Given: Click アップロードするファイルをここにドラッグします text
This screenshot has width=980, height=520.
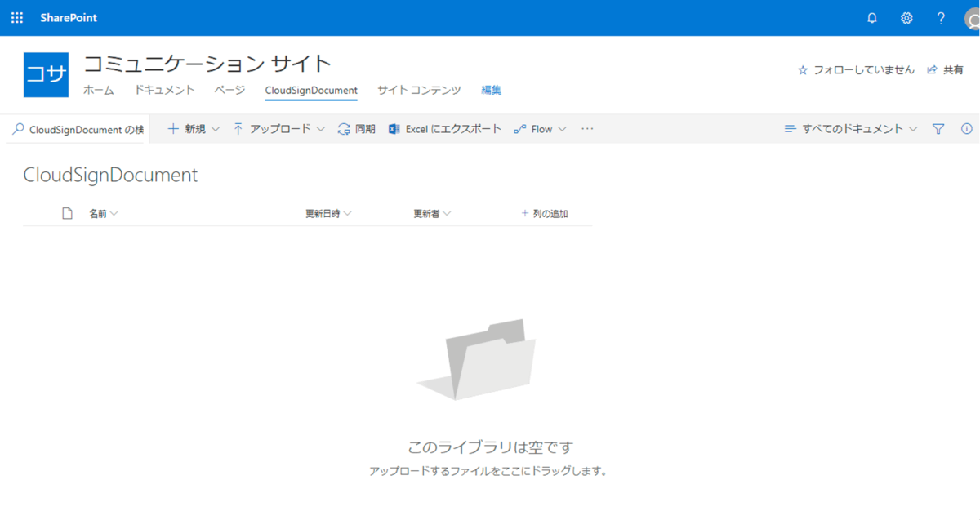Looking at the screenshot, I should [x=488, y=472].
